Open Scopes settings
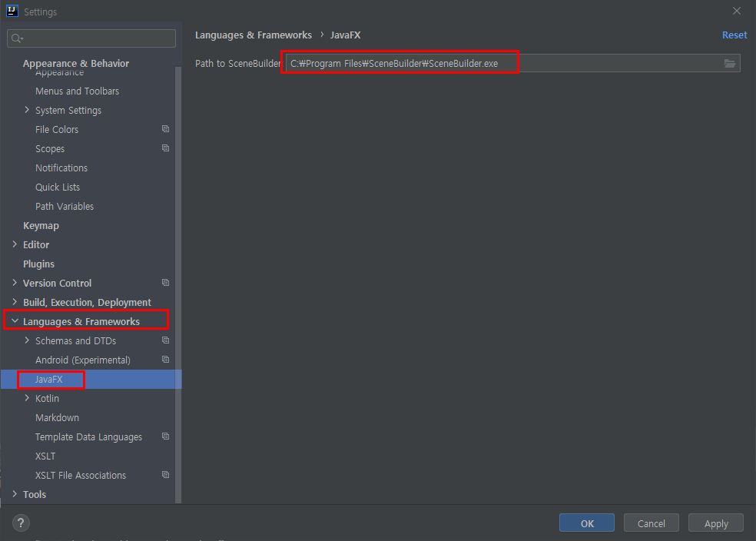Screen dimensions: 756x541 pyautogui.click(x=50, y=148)
